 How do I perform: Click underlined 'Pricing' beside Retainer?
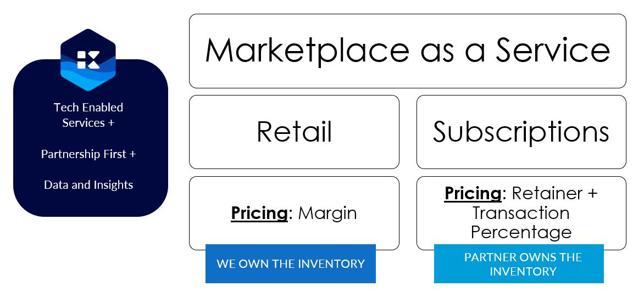(x=473, y=193)
